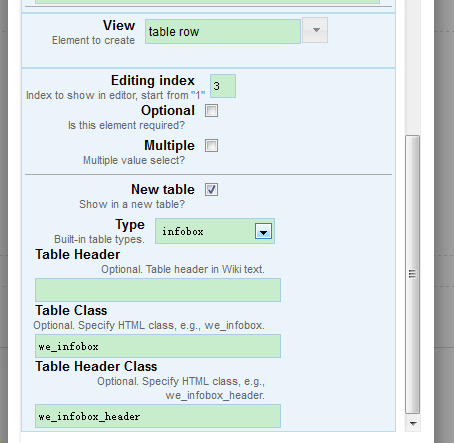Click the 'Table Header Class' label
Image resolution: width=454 pixels, height=443 pixels.
tap(96, 366)
